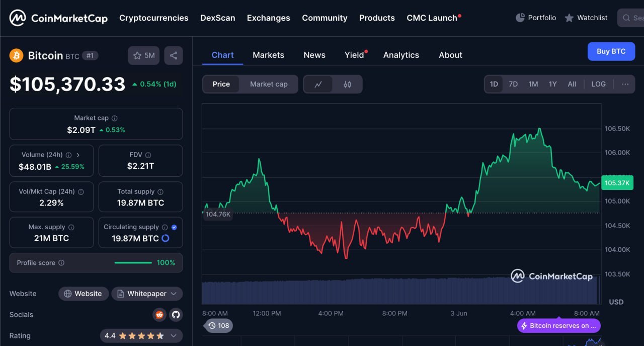Click the Volume (24h) info icon
644x346 pixels.
[x=68, y=155]
